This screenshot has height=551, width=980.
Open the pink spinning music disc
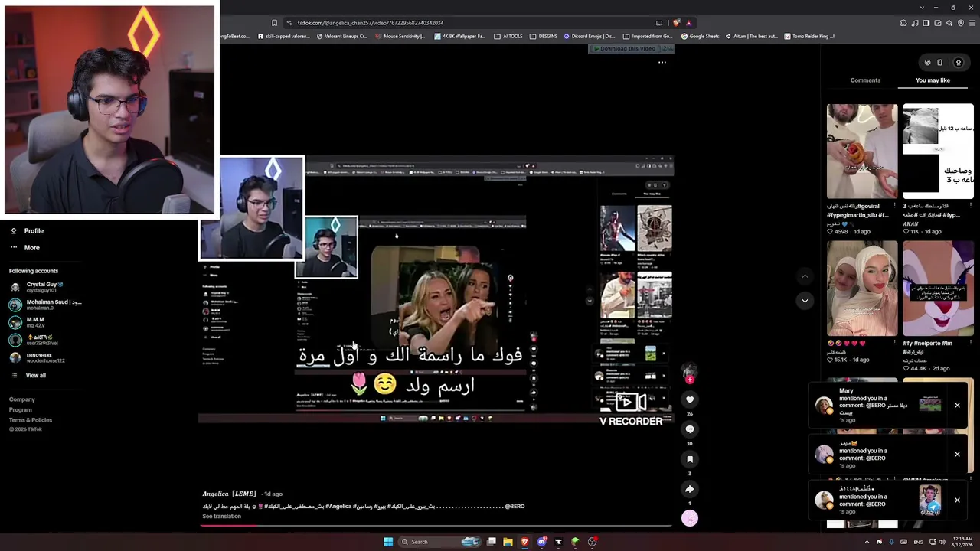pos(690,518)
